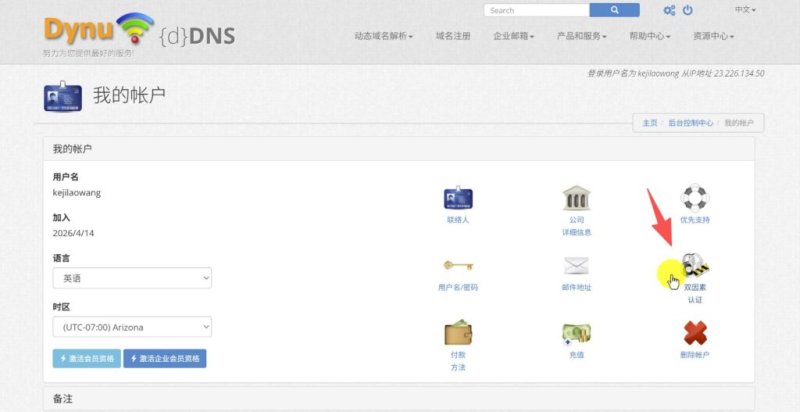Open the 联络人 contact card icon
This screenshot has height=412, width=800.
(458, 197)
